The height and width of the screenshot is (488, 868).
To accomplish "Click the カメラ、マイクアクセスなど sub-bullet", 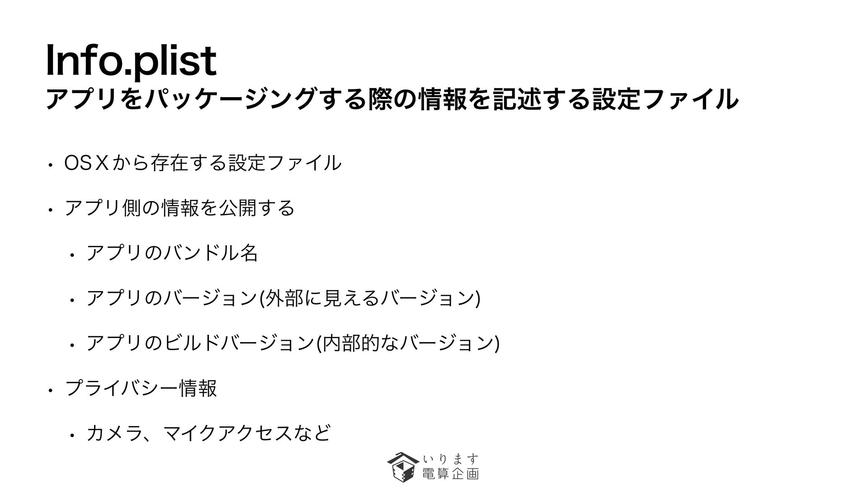I will coord(208,434).
